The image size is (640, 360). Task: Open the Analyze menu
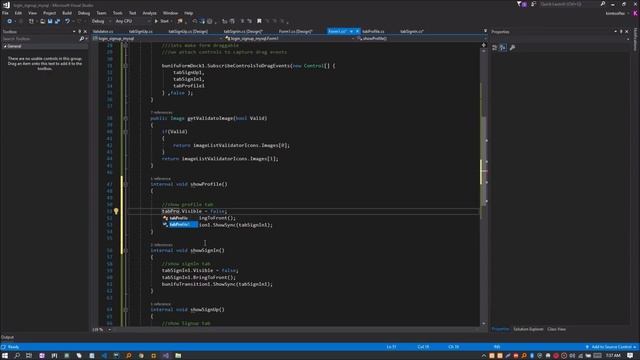[x=149, y=13]
